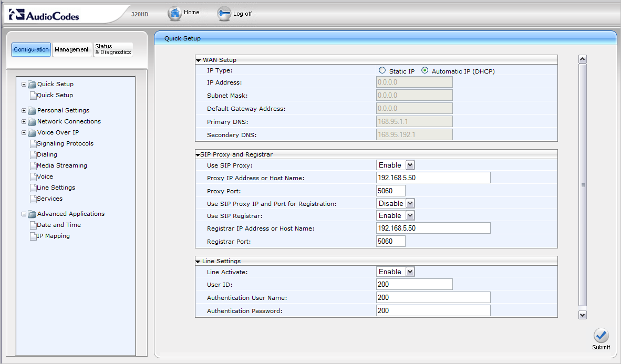Open the Use SIP Proxy dropdown
The width and height of the screenshot is (621, 364).
pos(396,165)
